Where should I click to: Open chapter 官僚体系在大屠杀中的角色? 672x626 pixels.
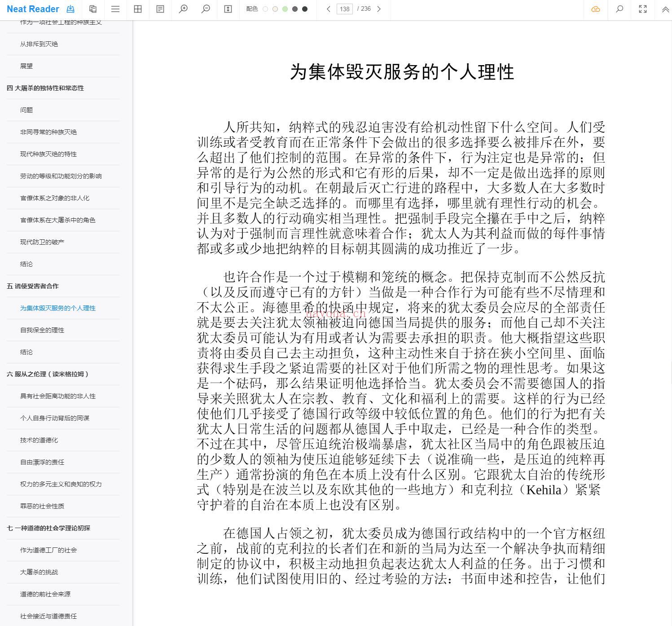click(58, 220)
